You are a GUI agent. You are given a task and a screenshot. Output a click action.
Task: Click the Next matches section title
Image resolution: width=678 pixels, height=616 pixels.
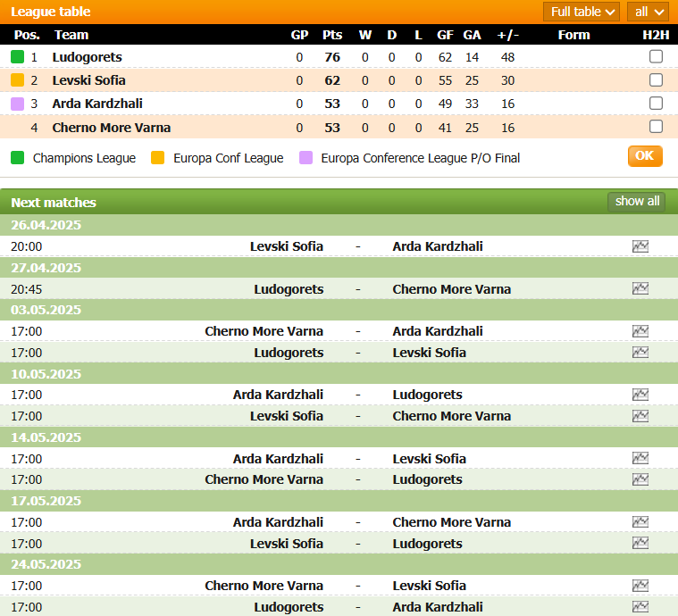(x=54, y=203)
